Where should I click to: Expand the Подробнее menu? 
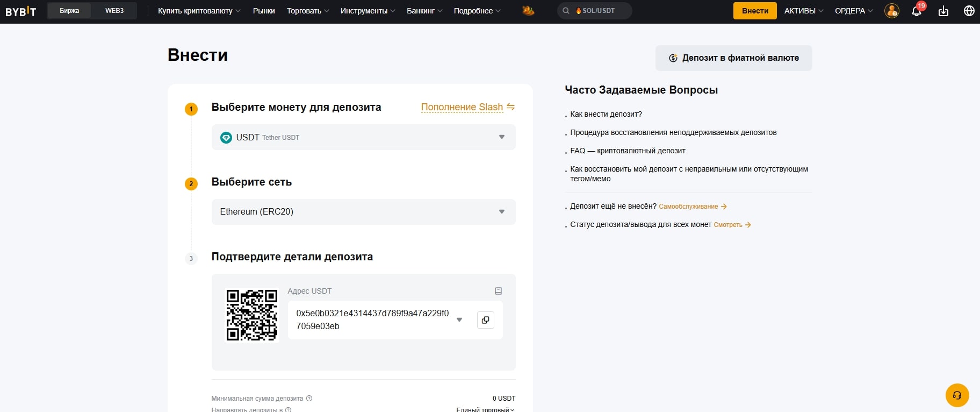pos(477,11)
